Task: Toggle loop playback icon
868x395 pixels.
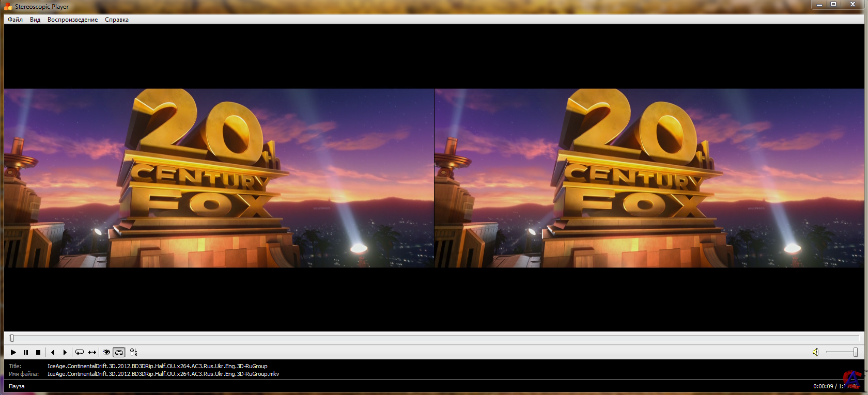Action: pos(80,352)
